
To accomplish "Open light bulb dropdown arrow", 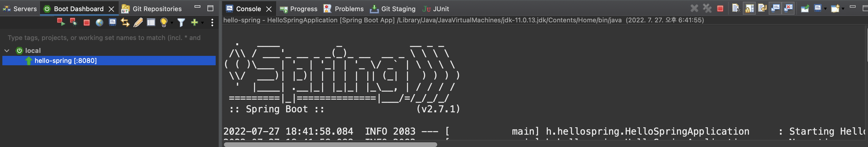I will pyautogui.click(x=172, y=23).
